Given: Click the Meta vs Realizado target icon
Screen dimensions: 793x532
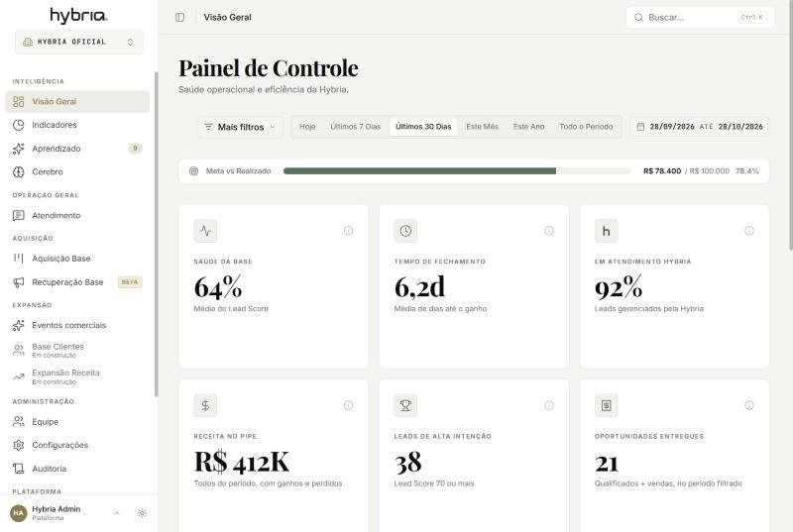Looking at the screenshot, I should pyautogui.click(x=193, y=171).
